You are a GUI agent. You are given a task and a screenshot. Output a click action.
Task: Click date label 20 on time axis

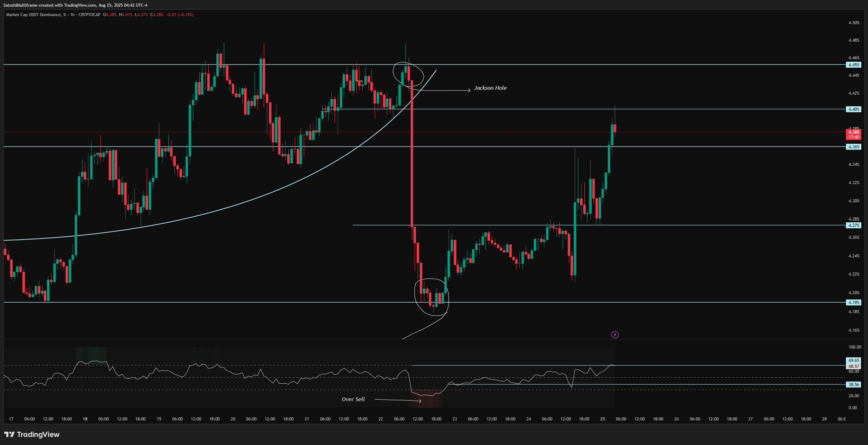(233, 419)
